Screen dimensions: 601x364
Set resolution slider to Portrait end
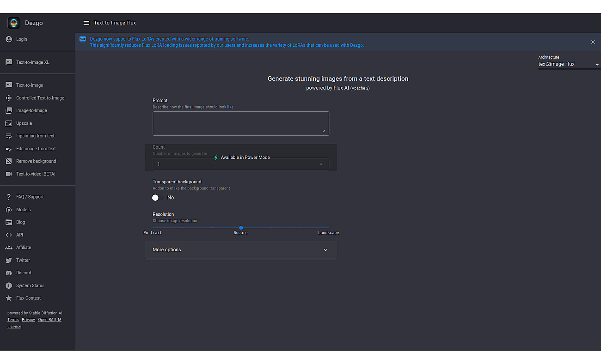coord(153,228)
